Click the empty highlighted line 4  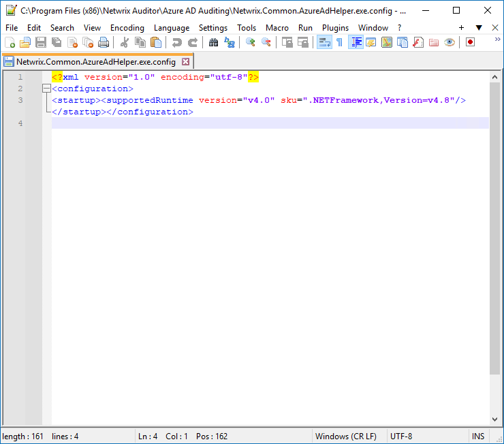(x=270, y=123)
